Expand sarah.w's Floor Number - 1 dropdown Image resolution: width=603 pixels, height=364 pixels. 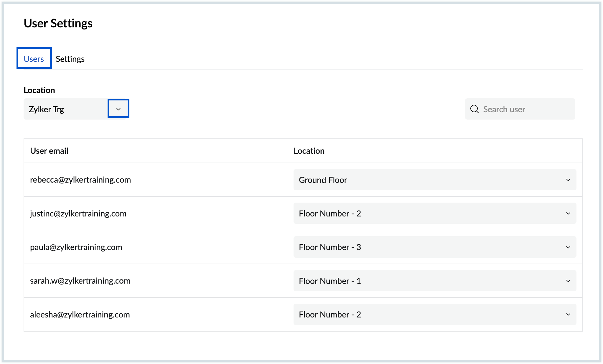click(x=434, y=281)
